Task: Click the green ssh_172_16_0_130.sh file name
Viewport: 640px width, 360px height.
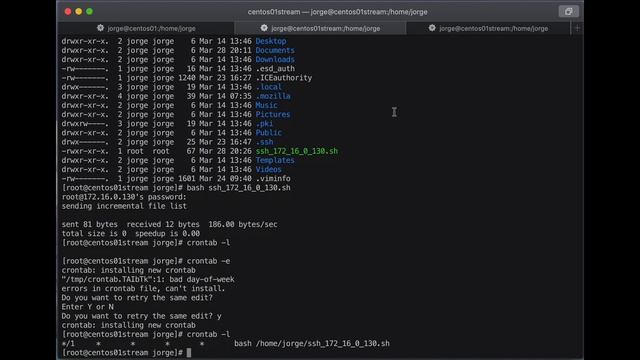Action: coord(297,151)
